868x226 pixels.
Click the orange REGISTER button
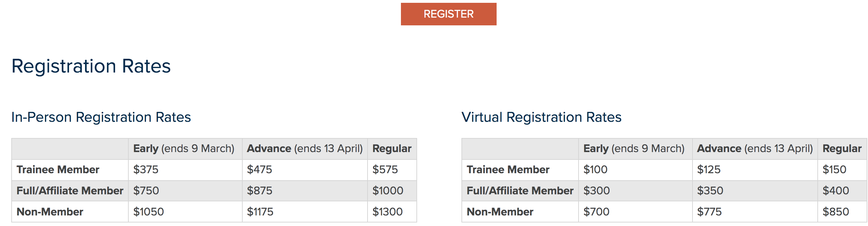pos(448,14)
